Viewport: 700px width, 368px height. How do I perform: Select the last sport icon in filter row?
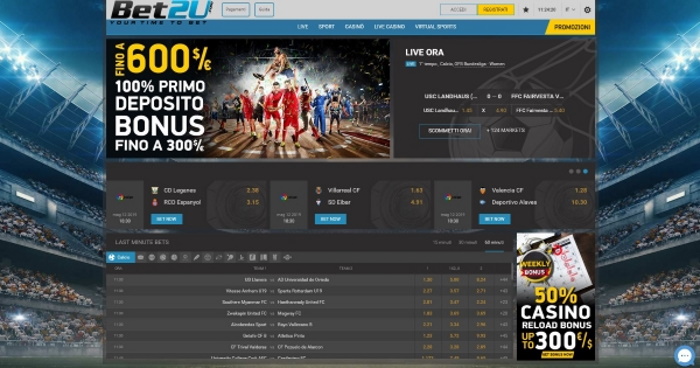[x=287, y=257]
